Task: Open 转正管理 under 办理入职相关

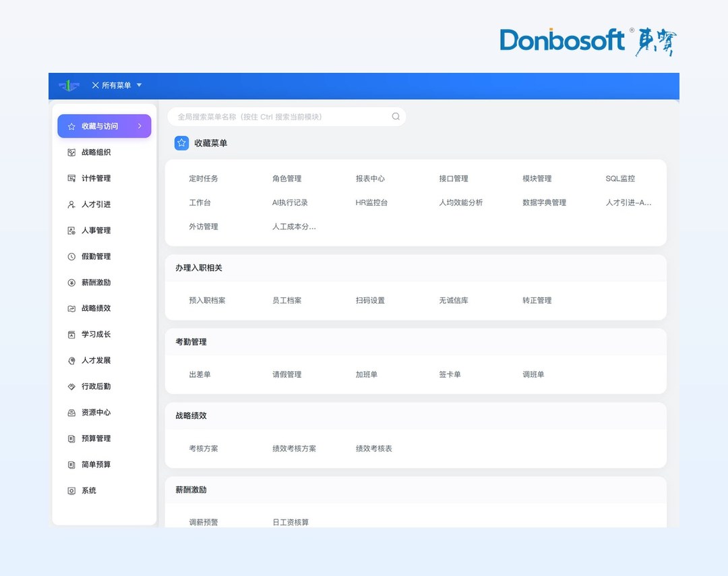Action: point(537,301)
